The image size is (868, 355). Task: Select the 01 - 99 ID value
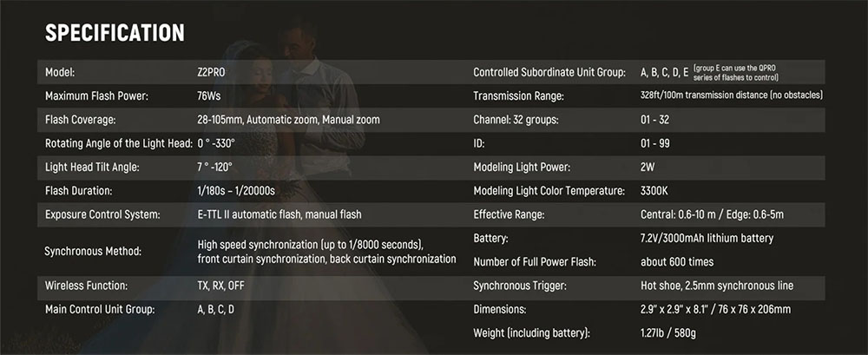(x=654, y=142)
